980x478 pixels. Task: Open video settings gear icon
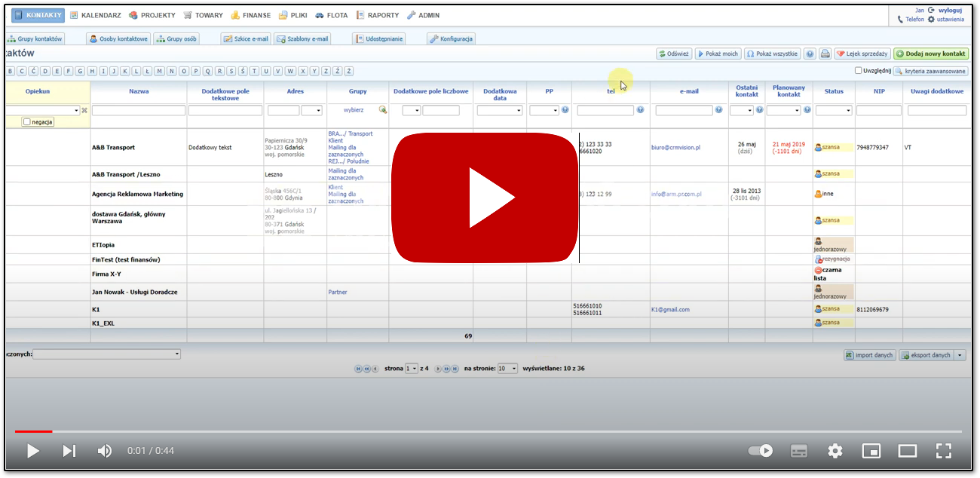click(x=835, y=451)
